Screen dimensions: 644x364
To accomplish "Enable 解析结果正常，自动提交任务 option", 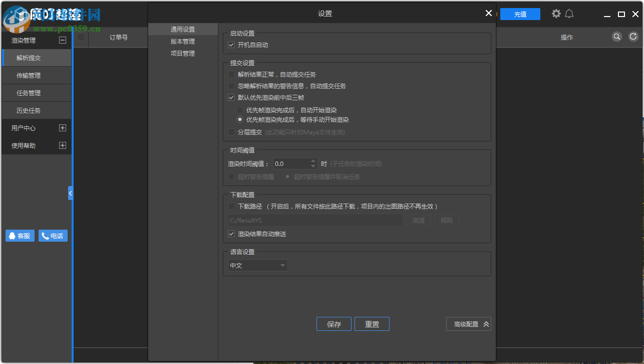I will (x=231, y=74).
